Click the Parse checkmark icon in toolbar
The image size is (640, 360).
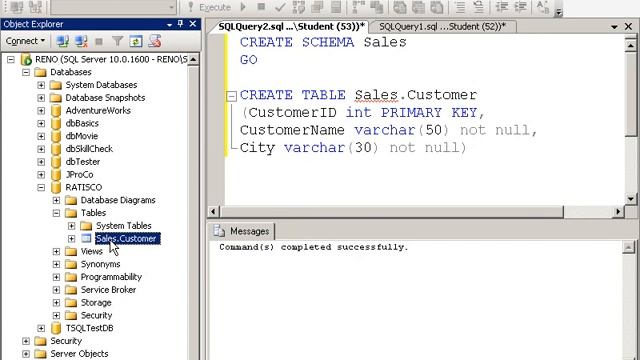pyautogui.click(x=280, y=7)
